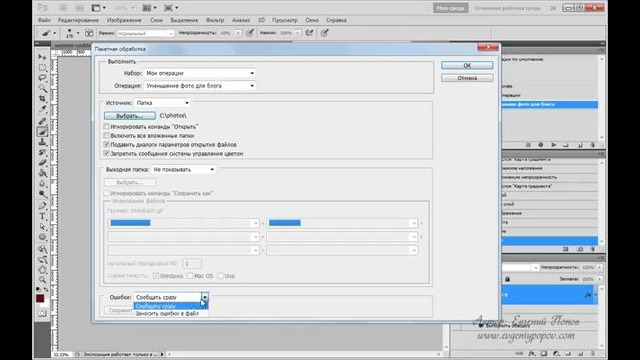Open the Изображение menu

pyautogui.click(x=124, y=20)
